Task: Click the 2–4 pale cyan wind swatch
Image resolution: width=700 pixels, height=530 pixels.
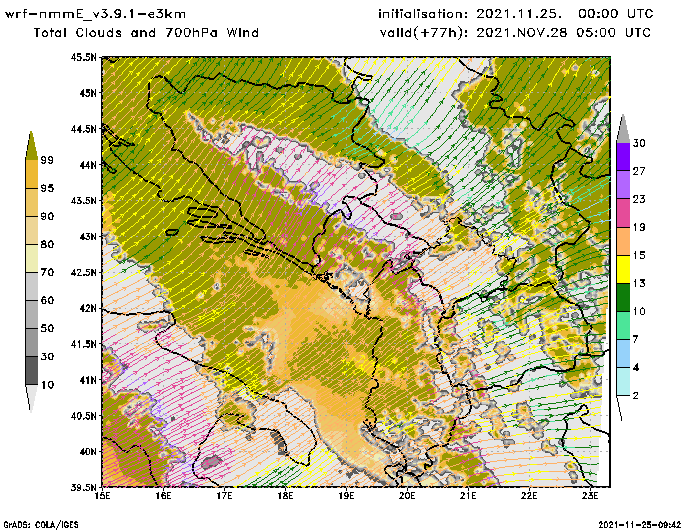Action: point(623,382)
